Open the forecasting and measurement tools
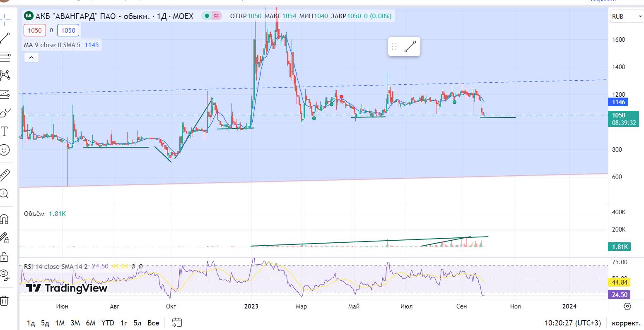This screenshot has width=644, height=330. pos(5,94)
